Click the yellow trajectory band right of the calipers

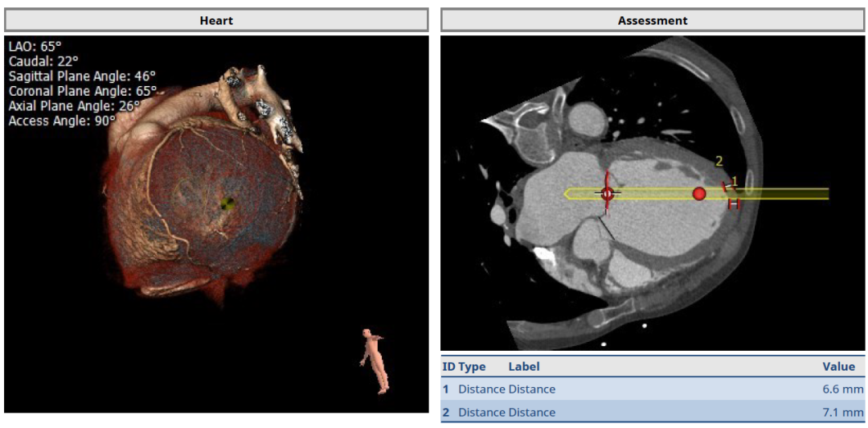[x=788, y=194]
